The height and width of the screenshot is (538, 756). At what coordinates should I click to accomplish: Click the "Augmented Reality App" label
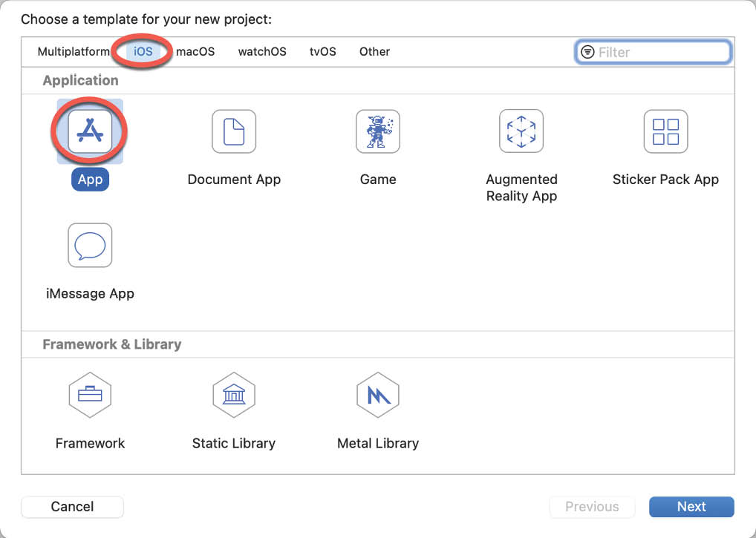click(x=521, y=188)
